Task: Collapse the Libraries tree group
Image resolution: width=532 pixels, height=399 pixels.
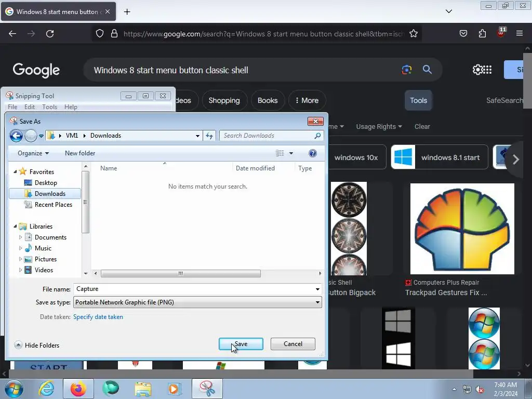Action: [15, 227]
